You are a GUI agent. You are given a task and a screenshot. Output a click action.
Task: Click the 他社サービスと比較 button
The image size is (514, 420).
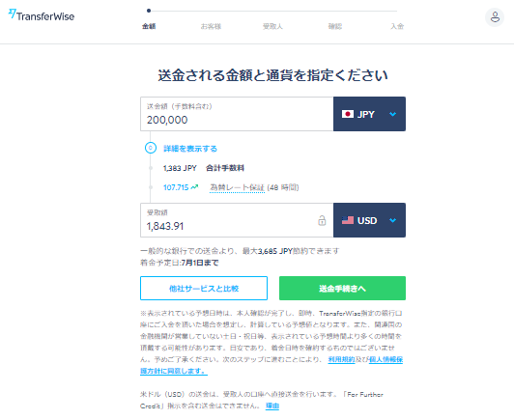[204, 289]
